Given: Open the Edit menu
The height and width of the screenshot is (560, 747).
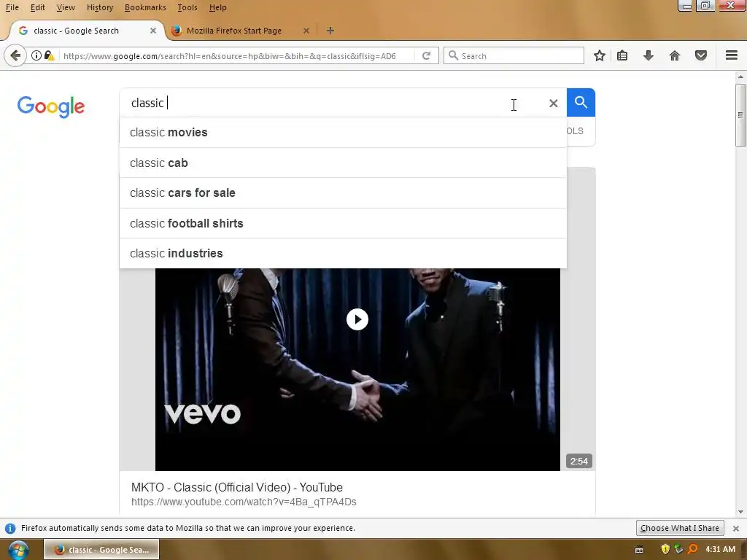Looking at the screenshot, I should 38,7.
